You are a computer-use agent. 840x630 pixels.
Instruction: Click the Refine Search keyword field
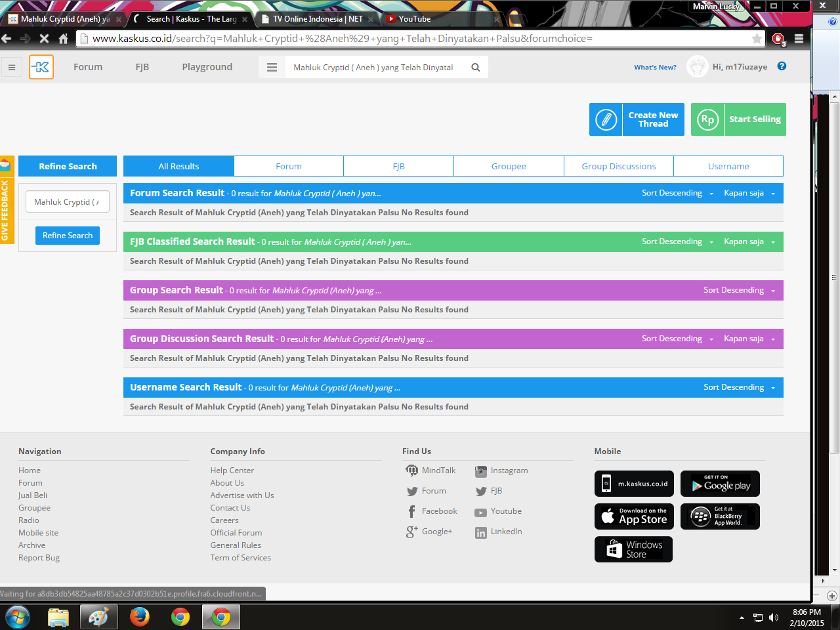[68, 202]
